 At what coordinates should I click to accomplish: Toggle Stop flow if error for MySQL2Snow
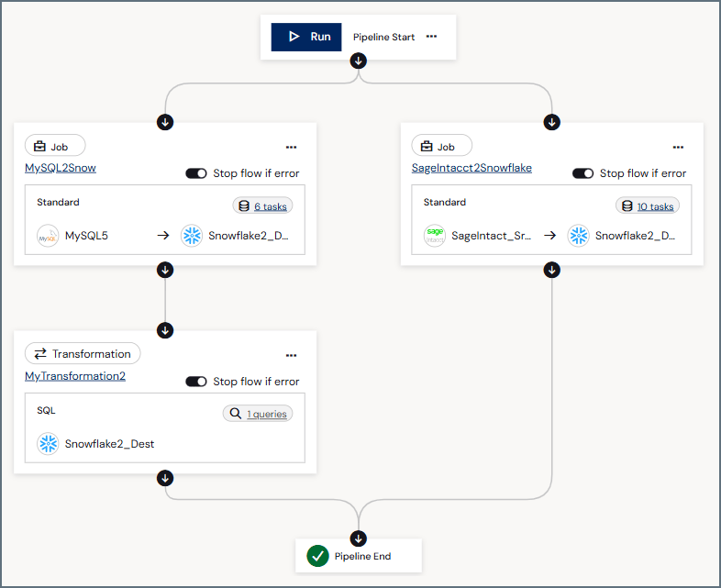click(x=196, y=173)
